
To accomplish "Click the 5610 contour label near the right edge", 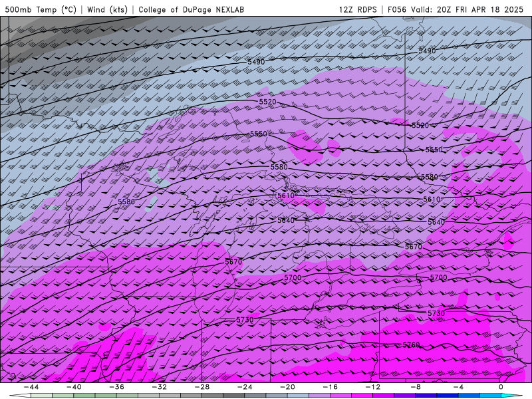I will pos(432,199).
